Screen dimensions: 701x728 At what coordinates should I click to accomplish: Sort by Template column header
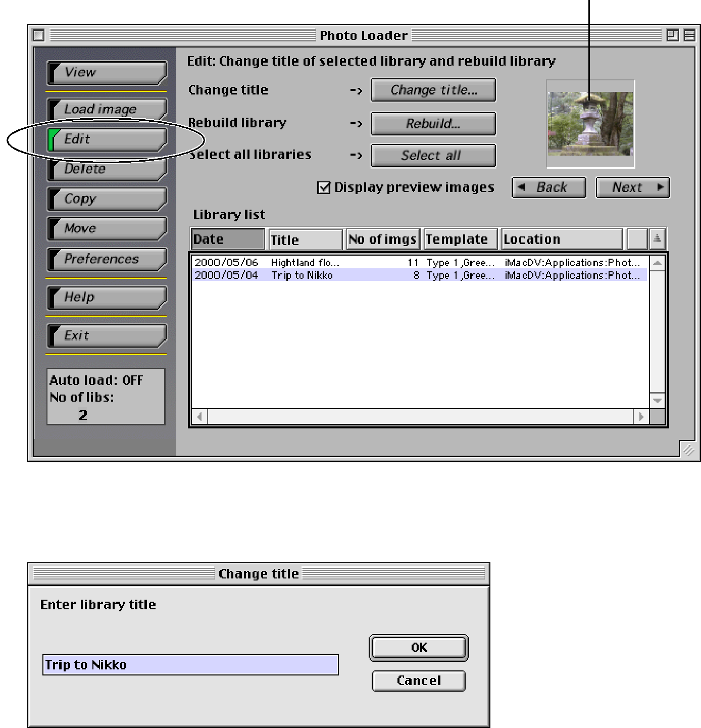click(x=460, y=239)
